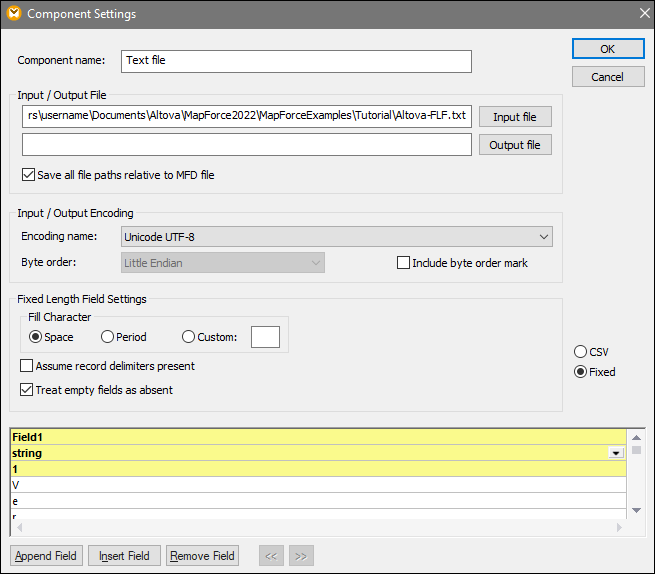Enable Include byte order mark checkbox
The image size is (655, 574).
(404, 263)
